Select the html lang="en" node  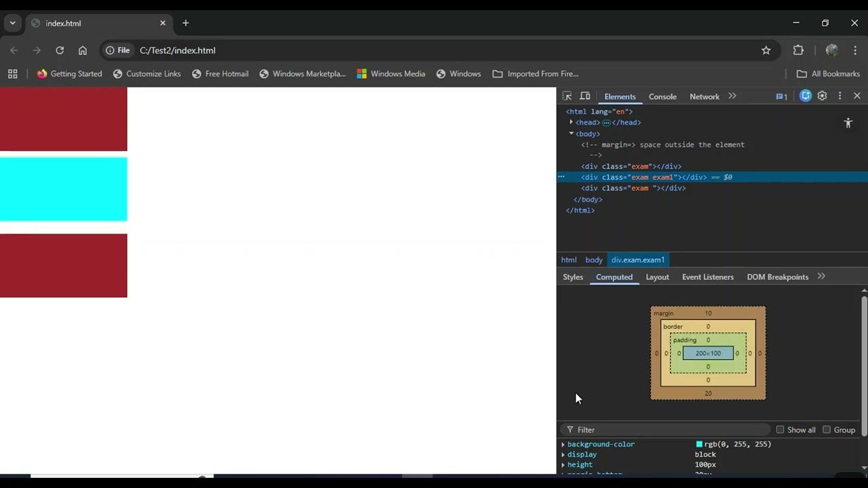(599, 112)
